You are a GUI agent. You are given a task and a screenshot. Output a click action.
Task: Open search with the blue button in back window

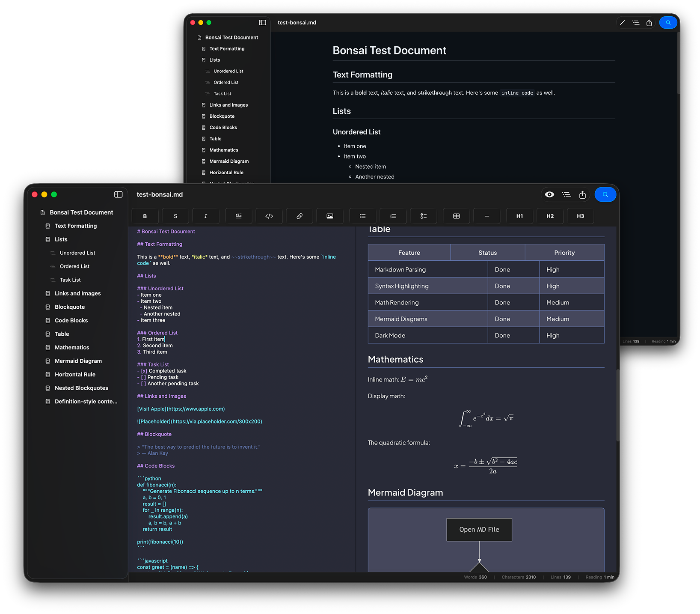tap(668, 23)
